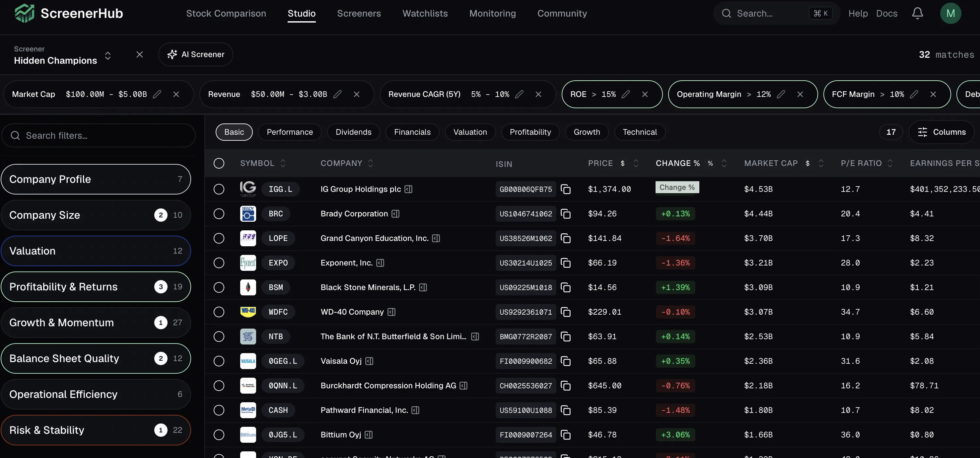Click the ScreenerHub logo icon

point(24,13)
